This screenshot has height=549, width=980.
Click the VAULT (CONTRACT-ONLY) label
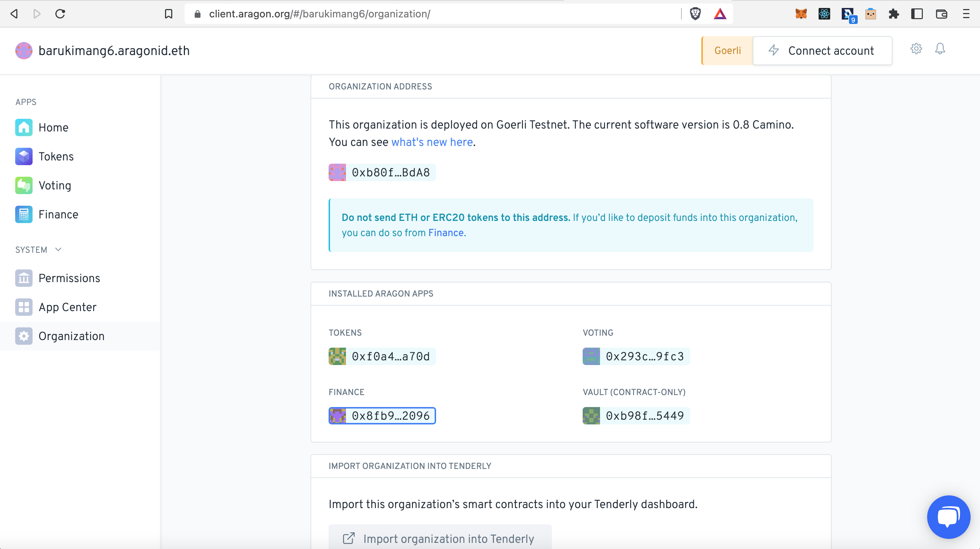(x=634, y=392)
